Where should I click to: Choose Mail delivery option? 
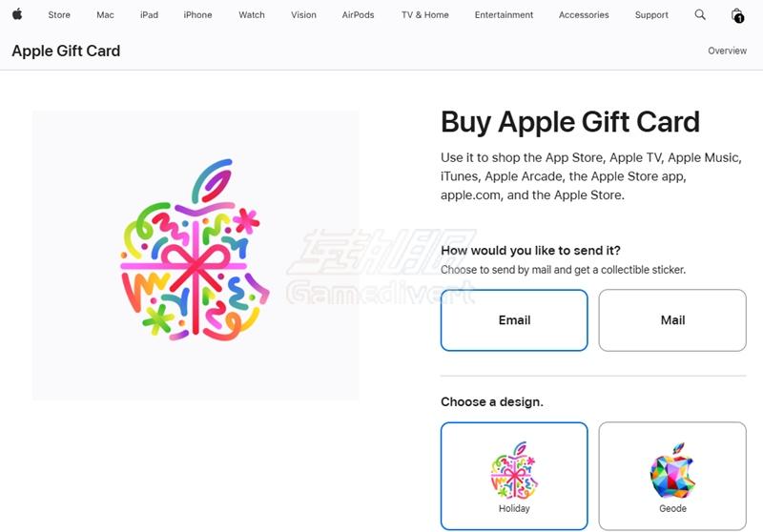672,320
